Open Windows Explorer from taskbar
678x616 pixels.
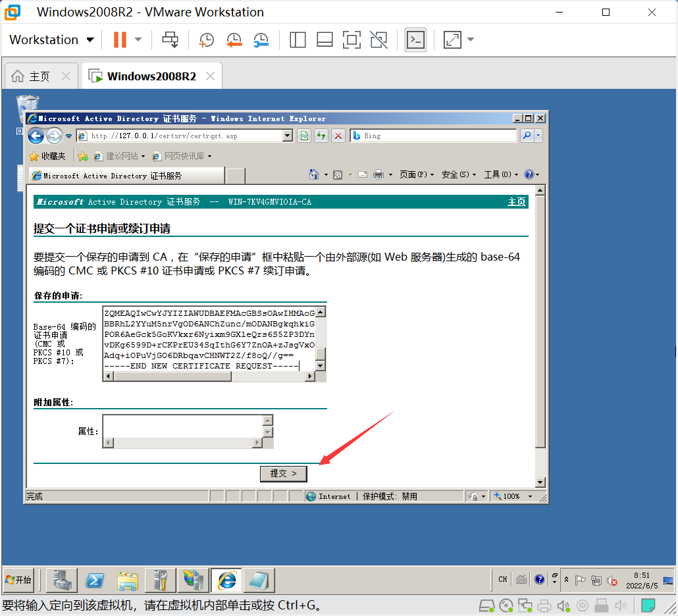pyautogui.click(x=128, y=580)
